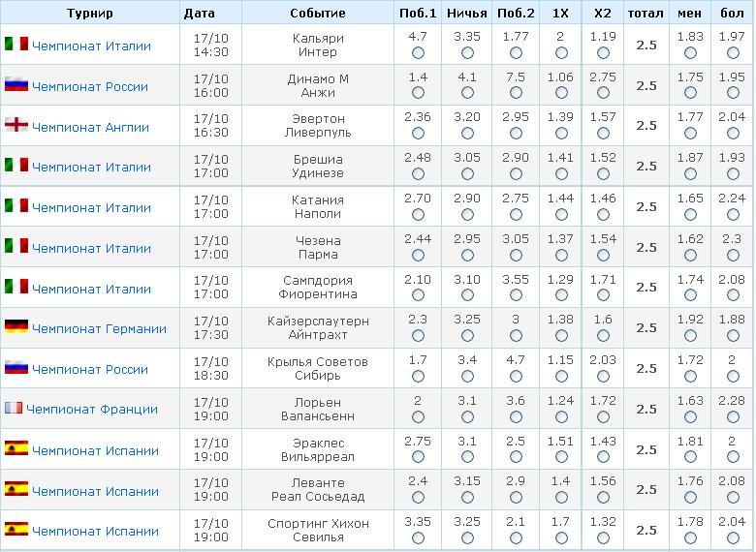Select the 1.65 under odds for Катания–Наполи
This screenshot has height=552, width=756.
coord(690,214)
